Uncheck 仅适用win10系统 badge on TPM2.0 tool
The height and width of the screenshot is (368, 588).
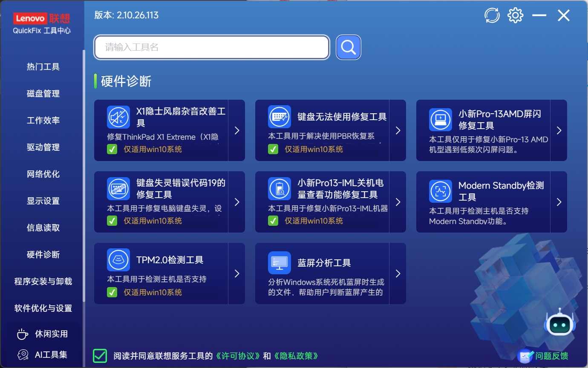[x=112, y=292]
